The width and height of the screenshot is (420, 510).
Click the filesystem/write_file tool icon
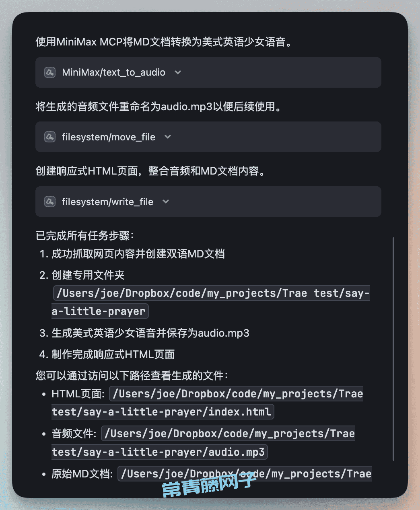pyautogui.click(x=50, y=202)
